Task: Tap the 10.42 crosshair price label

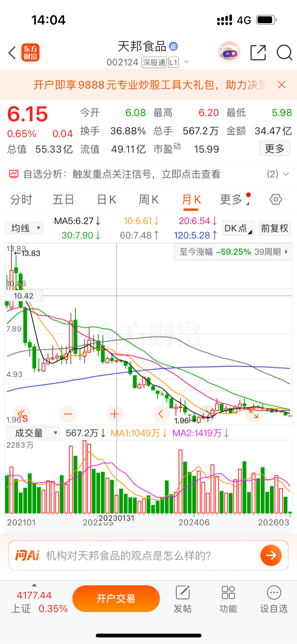Action: coord(23,296)
